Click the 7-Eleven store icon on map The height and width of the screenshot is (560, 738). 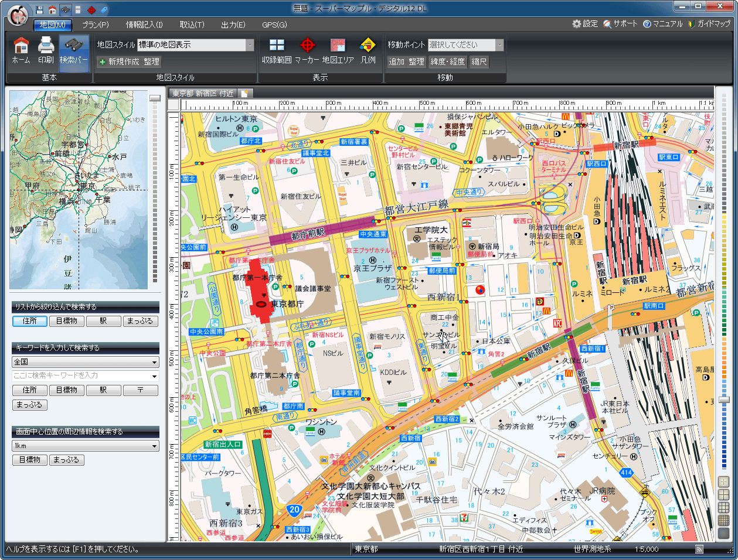click(x=464, y=517)
